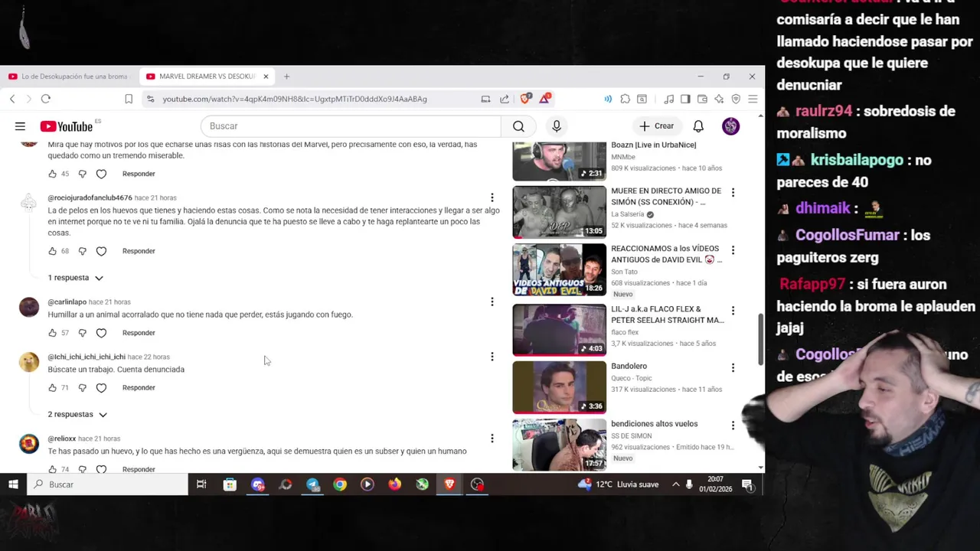
Task: Open options menu for @rociojuradofanclub4676 comment
Action: (492, 197)
